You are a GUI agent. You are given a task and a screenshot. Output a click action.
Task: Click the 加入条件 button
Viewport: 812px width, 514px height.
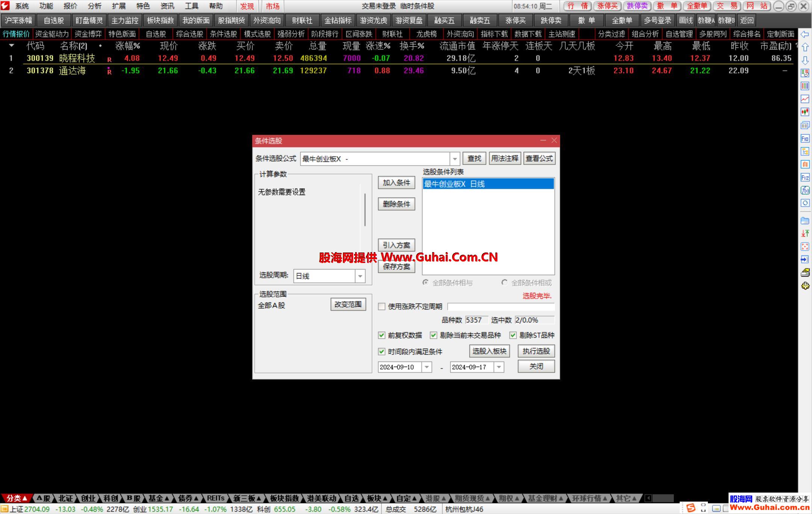point(396,183)
